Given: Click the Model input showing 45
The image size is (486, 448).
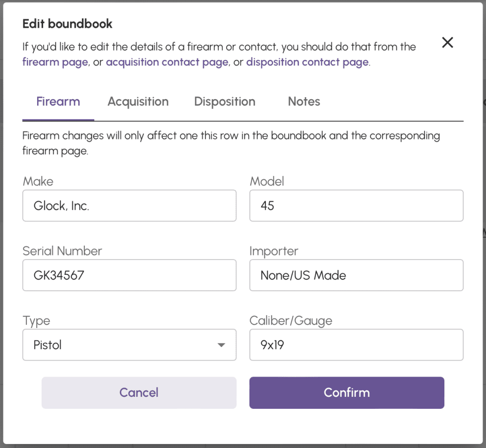Looking at the screenshot, I should pos(356,205).
